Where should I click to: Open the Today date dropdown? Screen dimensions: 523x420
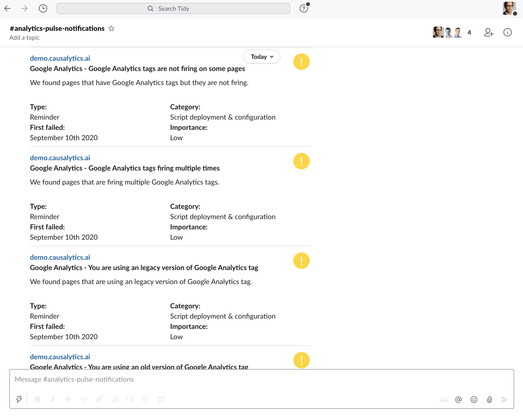pyautogui.click(x=262, y=57)
